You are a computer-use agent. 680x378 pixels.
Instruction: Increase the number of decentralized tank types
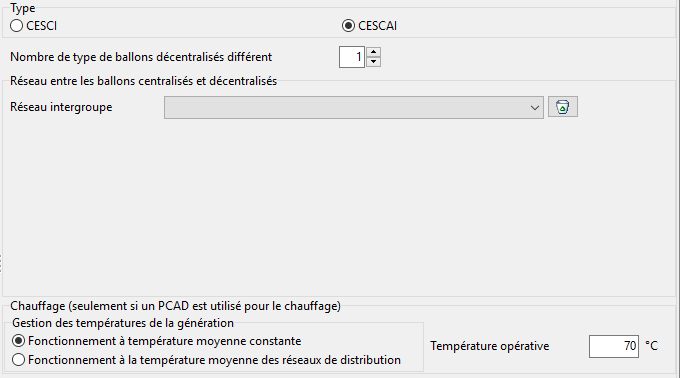(373, 52)
